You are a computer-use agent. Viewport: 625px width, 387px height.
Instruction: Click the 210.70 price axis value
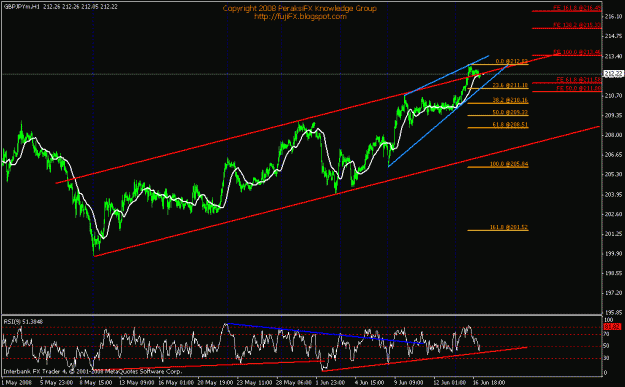(x=613, y=96)
